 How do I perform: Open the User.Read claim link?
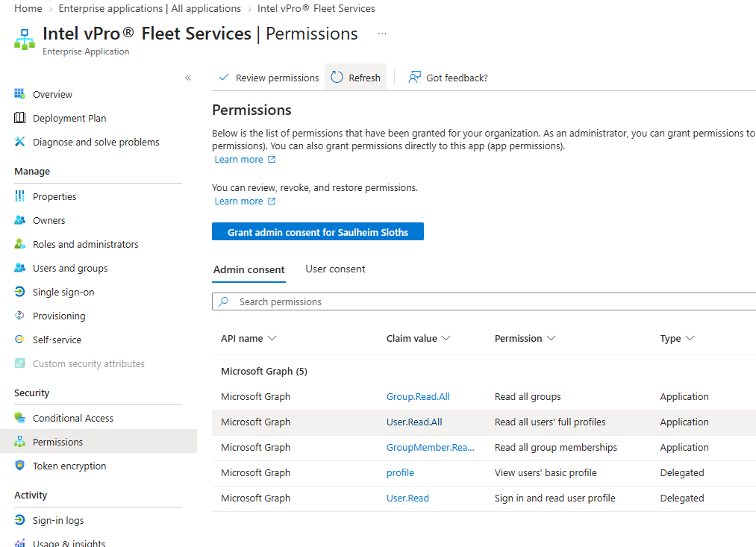click(x=407, y=498)
